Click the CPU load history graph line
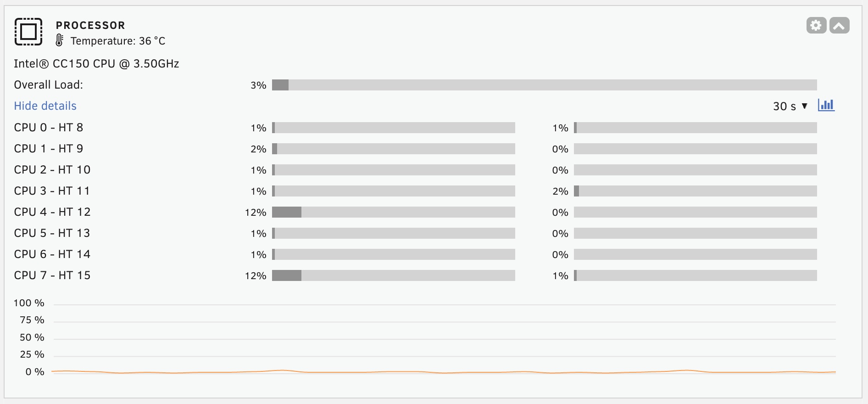The width and height of the screenshot is (868, 404). point(443,372)
